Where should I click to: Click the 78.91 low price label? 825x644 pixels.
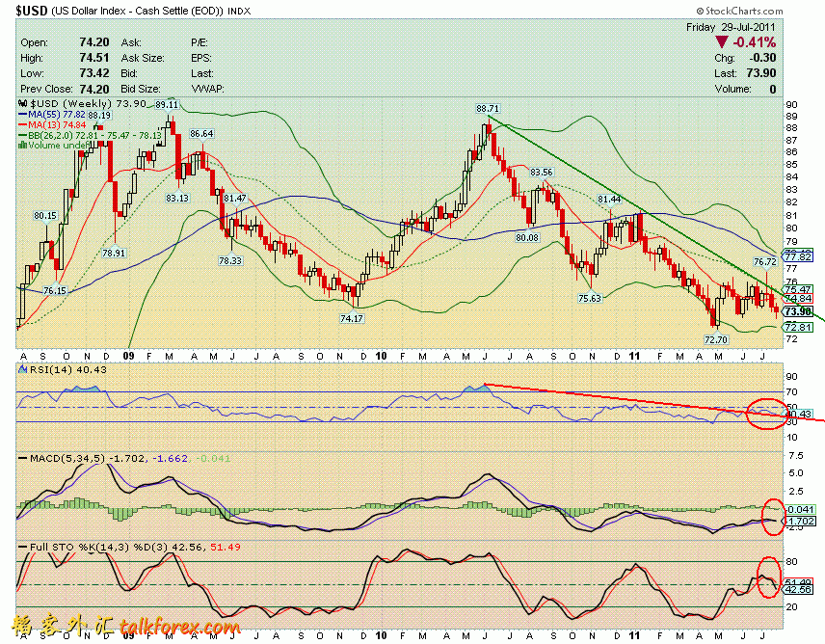[114, 254]
